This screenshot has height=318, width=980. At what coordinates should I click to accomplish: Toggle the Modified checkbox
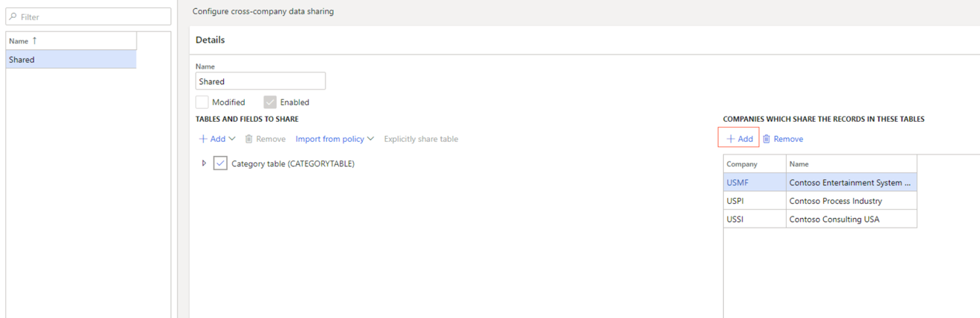point(202,102)
